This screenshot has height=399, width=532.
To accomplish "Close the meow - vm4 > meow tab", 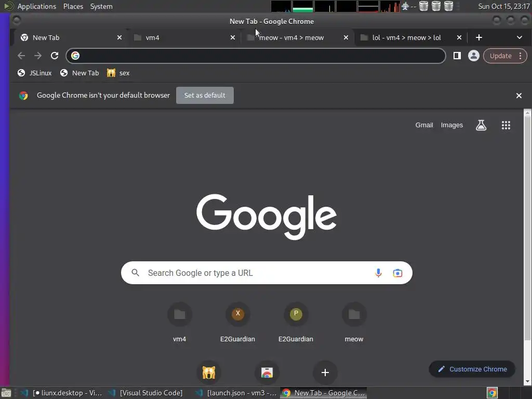I will click(345, 37).
